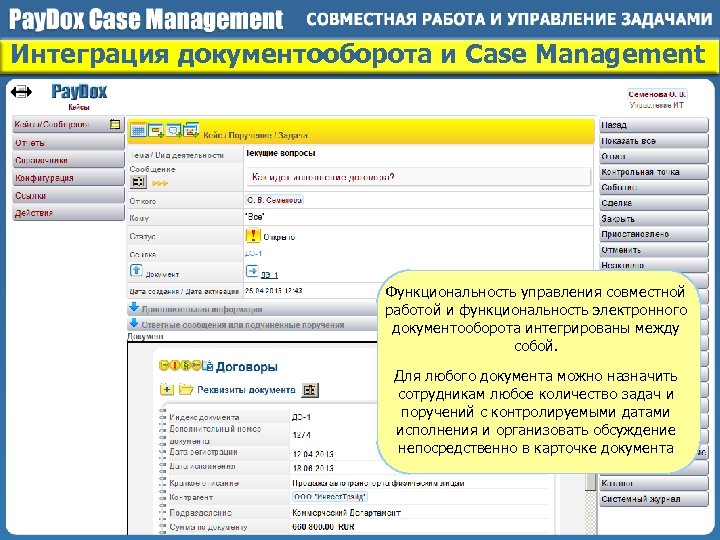This screenshot has height=540, width=720.
Task: Click the blue document icon next to Договоры
Action: pos(208,366)
